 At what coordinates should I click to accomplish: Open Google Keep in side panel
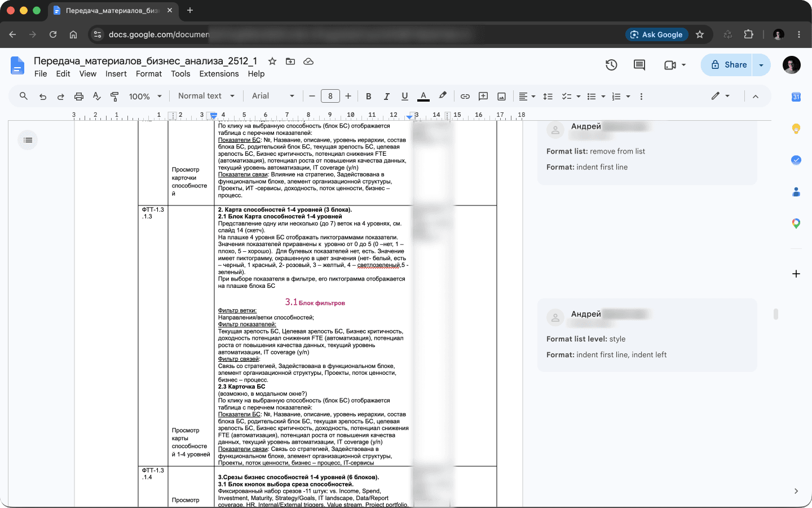point(796,129)
